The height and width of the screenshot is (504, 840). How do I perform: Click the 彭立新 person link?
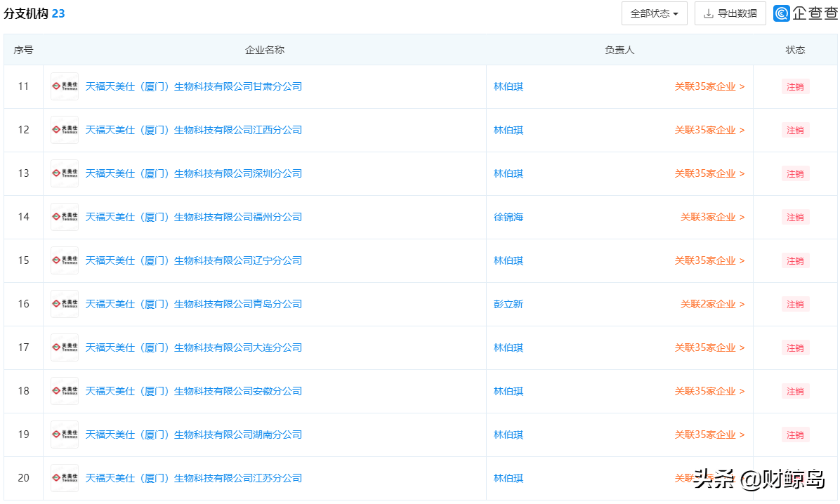coord(508,304)
